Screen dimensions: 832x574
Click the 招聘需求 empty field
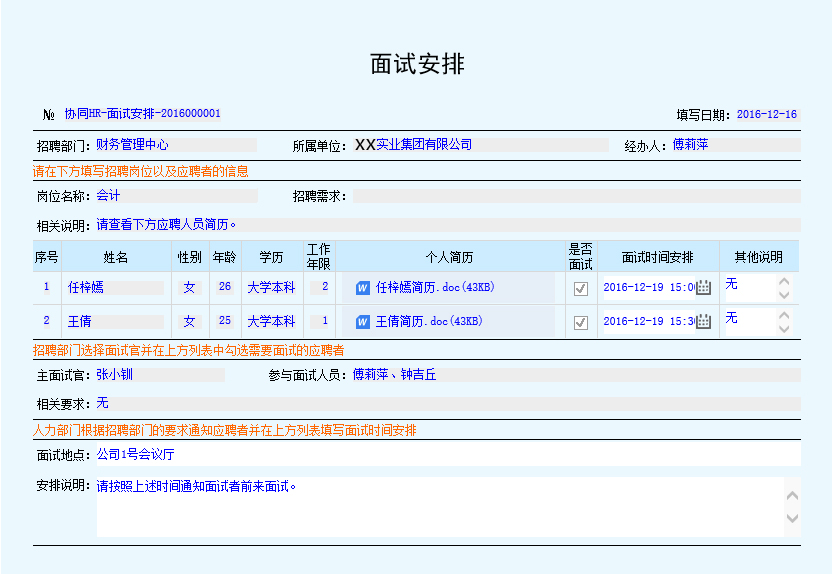point(575,196)
